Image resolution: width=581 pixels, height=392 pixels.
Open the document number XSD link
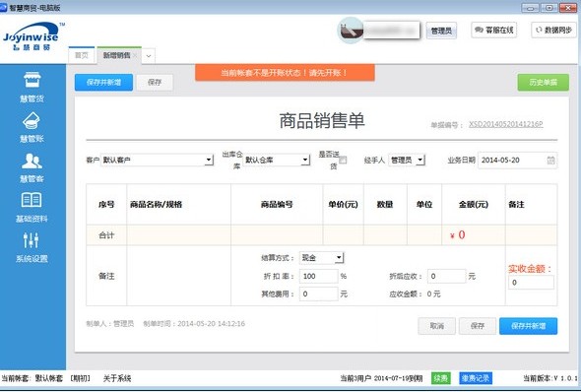pyautogui.click(x=506, y=124)
